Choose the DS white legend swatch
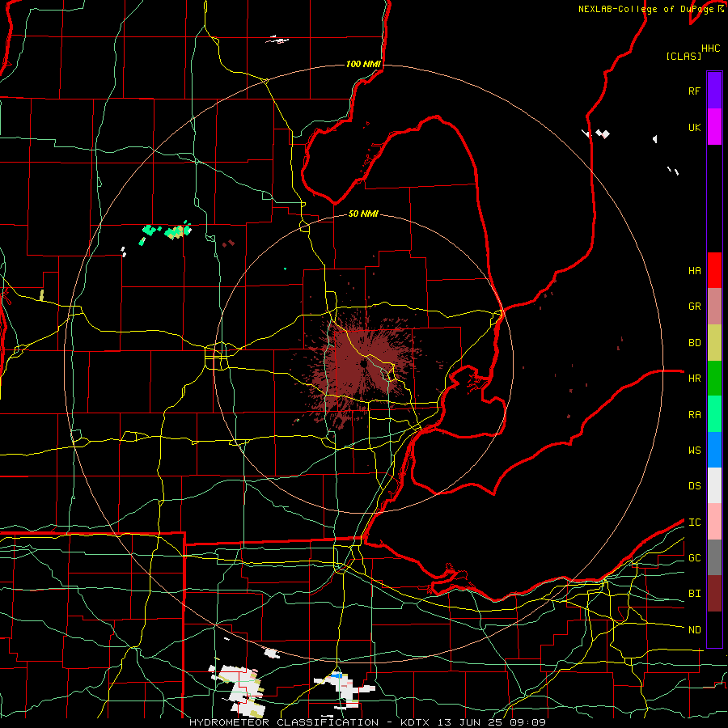The image size is (728, 728). (x=714, y=485)
